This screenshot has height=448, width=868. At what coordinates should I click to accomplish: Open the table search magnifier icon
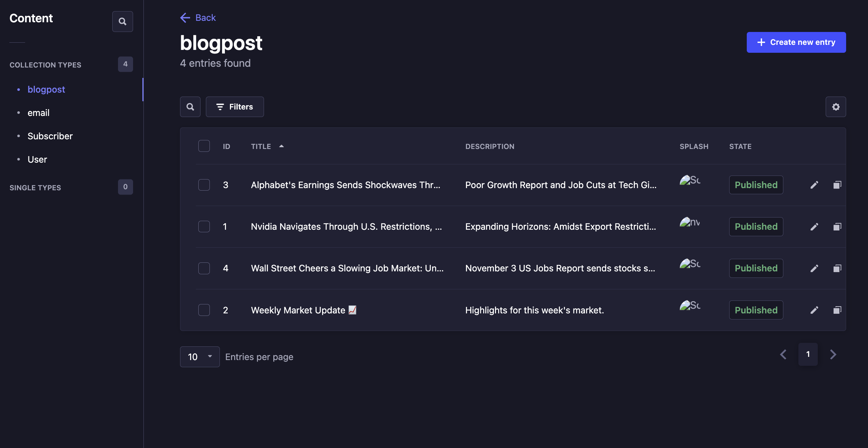coord(190,107)
